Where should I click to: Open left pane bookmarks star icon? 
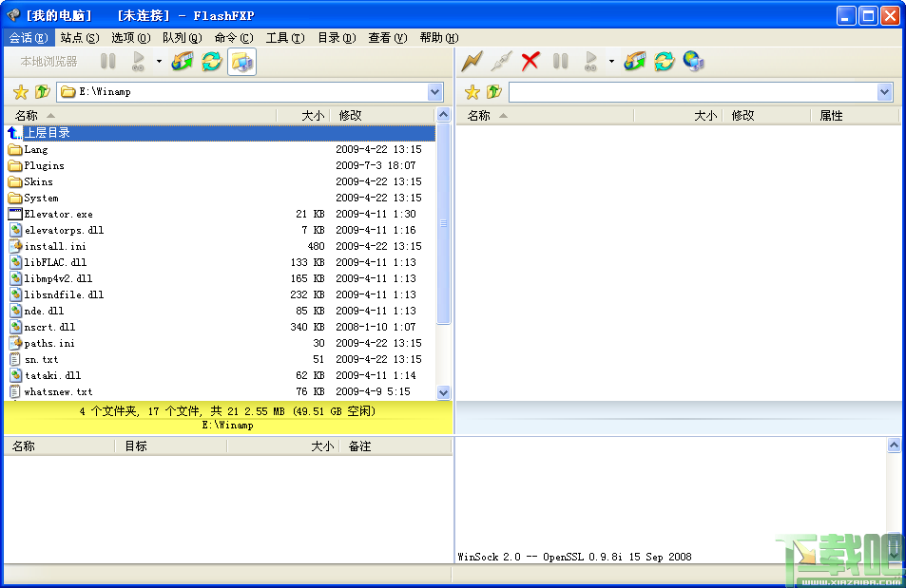21,92
